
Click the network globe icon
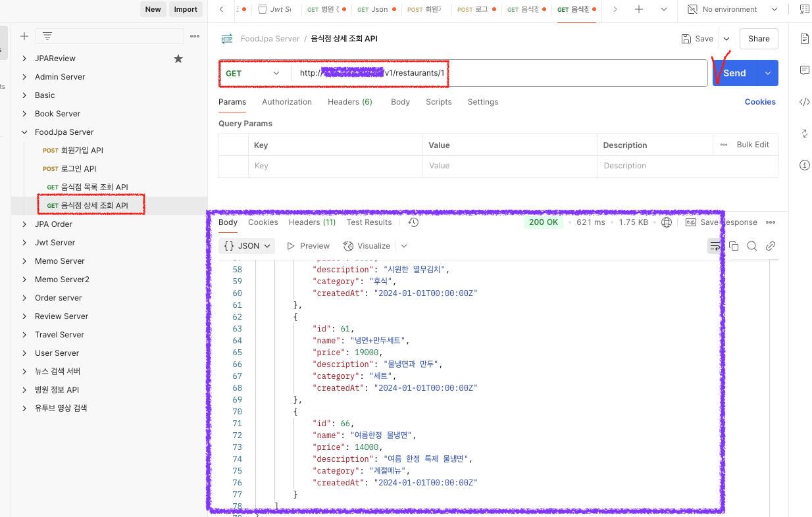[x=667, y=222]
